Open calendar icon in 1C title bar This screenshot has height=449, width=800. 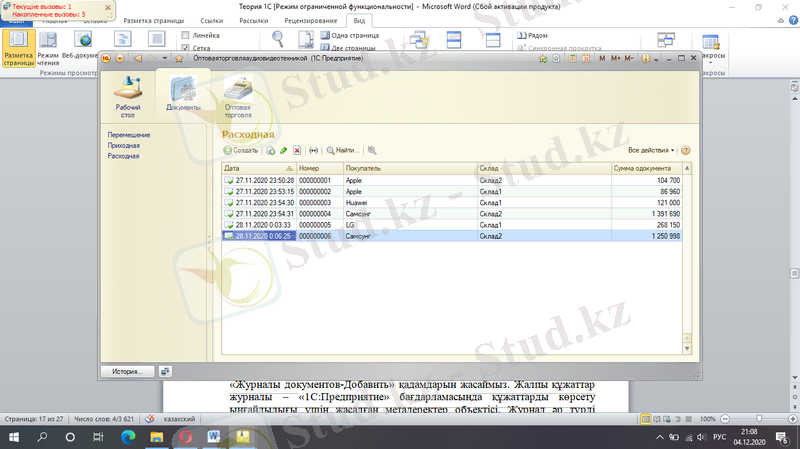(x=586, y=59)
